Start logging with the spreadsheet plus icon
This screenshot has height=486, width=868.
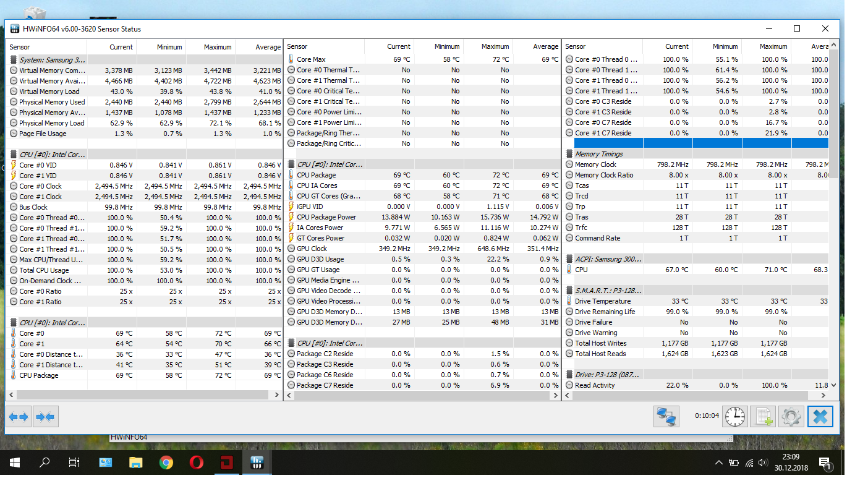tap(763, 417)
